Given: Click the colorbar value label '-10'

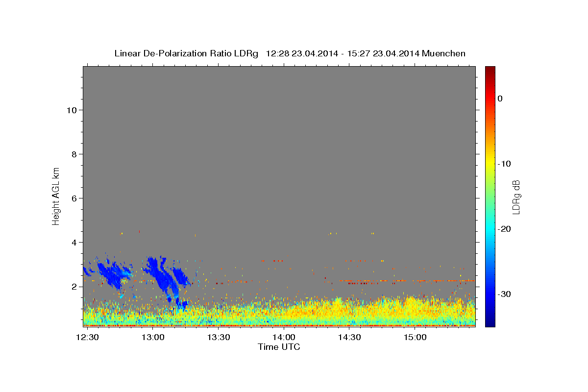Looking at the screenshot, I should point(505,164).
